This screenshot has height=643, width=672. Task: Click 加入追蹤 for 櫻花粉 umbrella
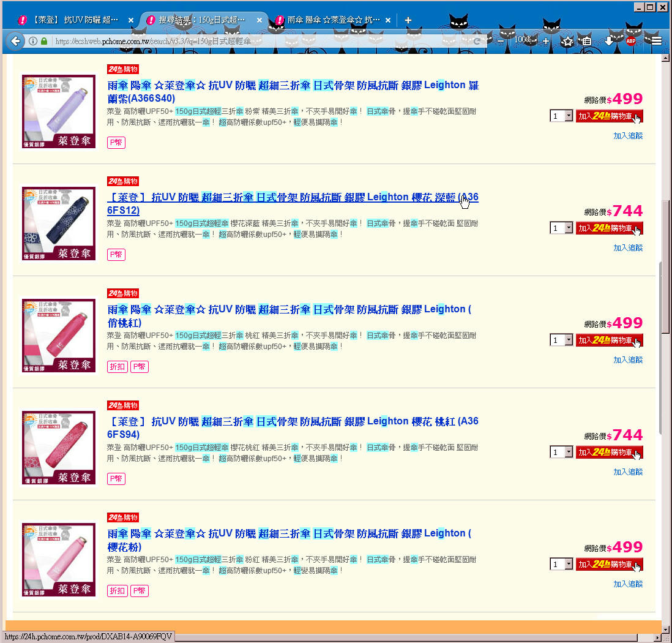[628, 584]
